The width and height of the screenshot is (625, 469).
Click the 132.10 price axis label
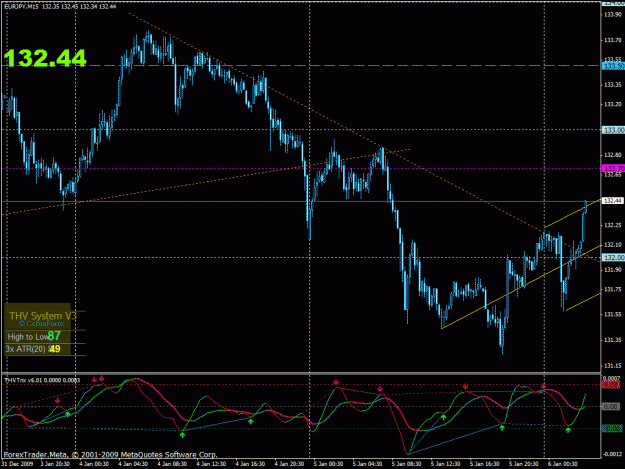pos(613,245)
